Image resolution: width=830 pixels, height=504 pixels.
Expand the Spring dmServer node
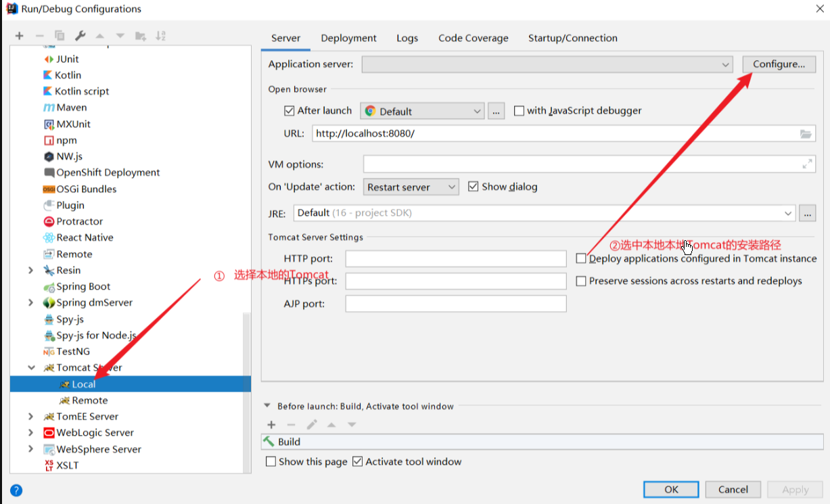click(30, 302)
